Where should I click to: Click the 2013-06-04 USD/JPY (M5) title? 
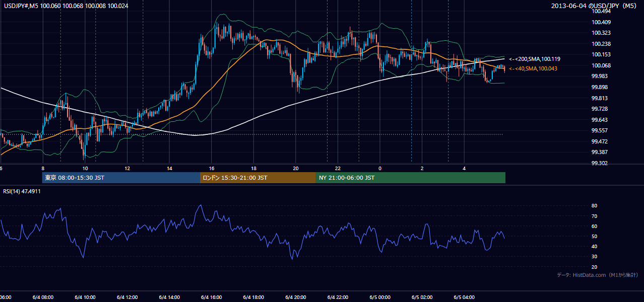pyautogui.click(x=595, y=6)
